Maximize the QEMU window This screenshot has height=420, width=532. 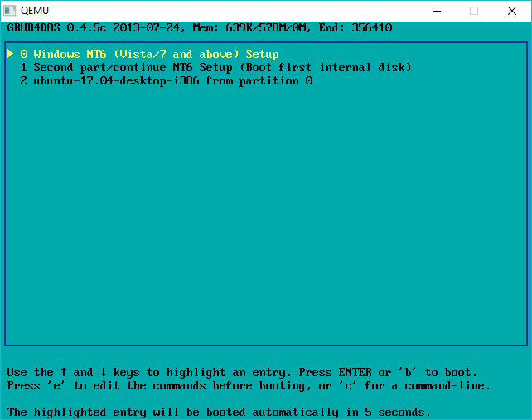coord(474,11)
